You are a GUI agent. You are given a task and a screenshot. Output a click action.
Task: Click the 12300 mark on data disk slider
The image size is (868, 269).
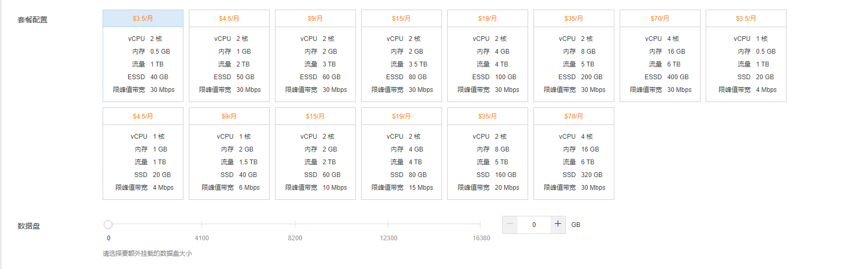point(388,224)
